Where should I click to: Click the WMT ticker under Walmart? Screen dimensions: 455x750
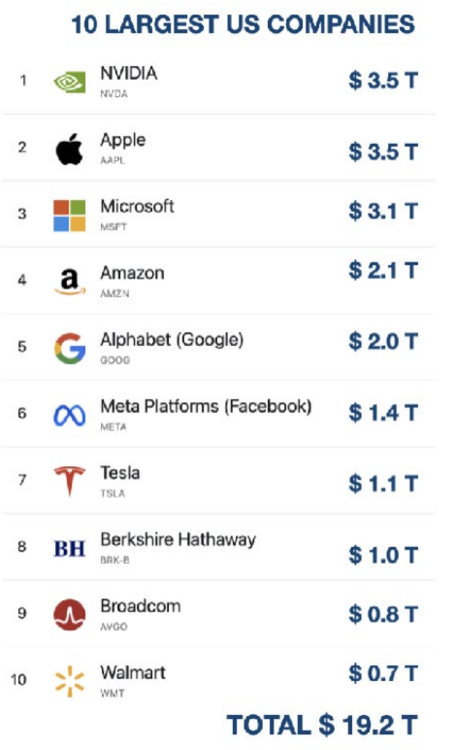(112, 693)
